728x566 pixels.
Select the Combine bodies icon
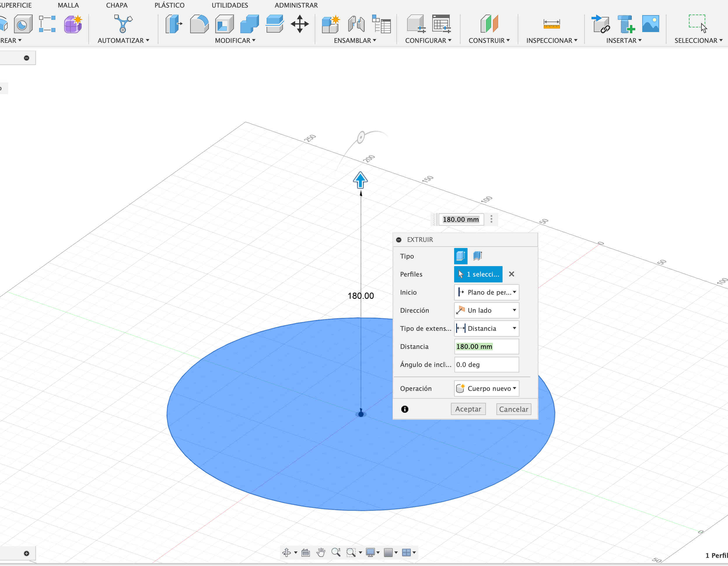tap(249, 24)
